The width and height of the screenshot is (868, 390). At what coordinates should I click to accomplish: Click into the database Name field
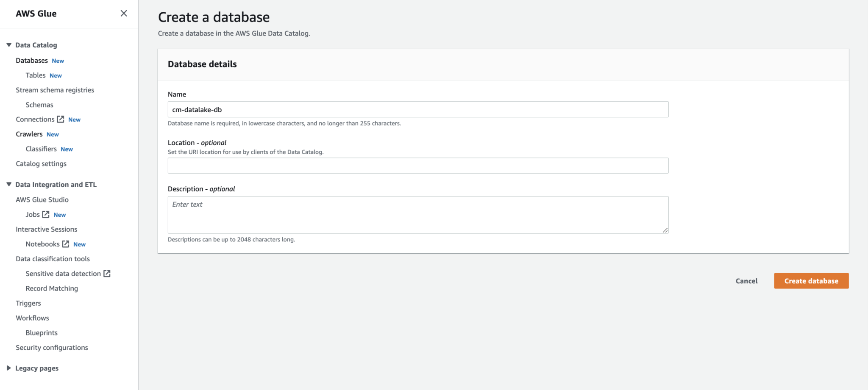[x=418, y=109]
